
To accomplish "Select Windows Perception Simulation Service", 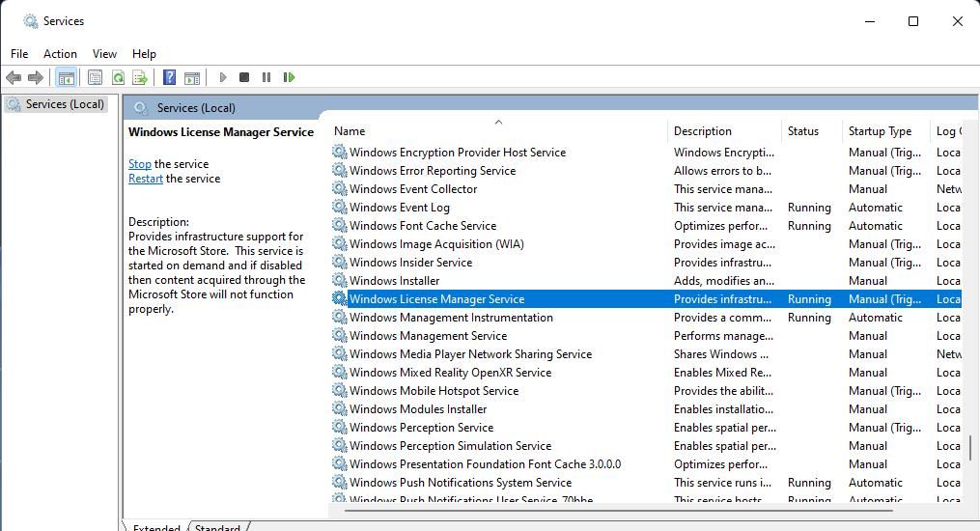I will coord(646,446).
